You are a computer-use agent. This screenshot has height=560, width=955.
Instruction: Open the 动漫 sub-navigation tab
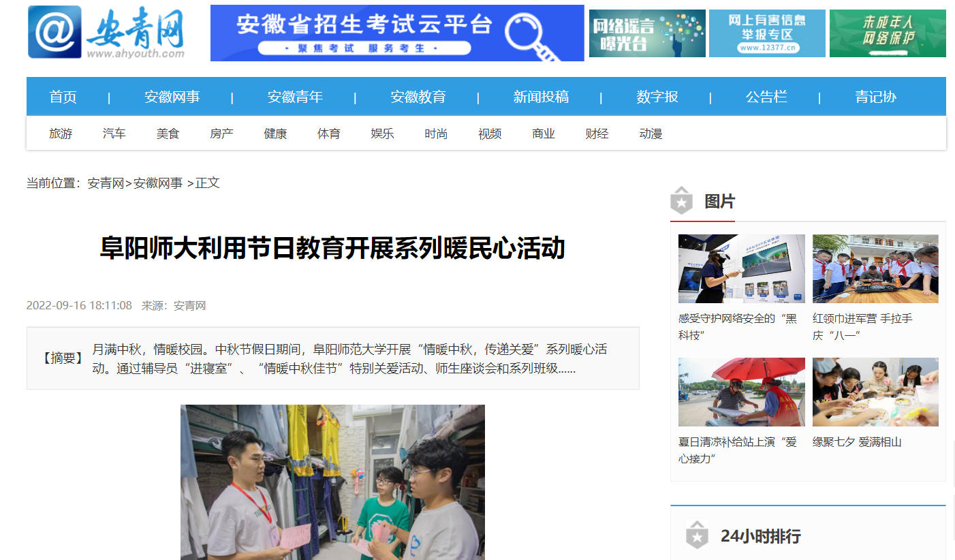click(x=651, y=134)
